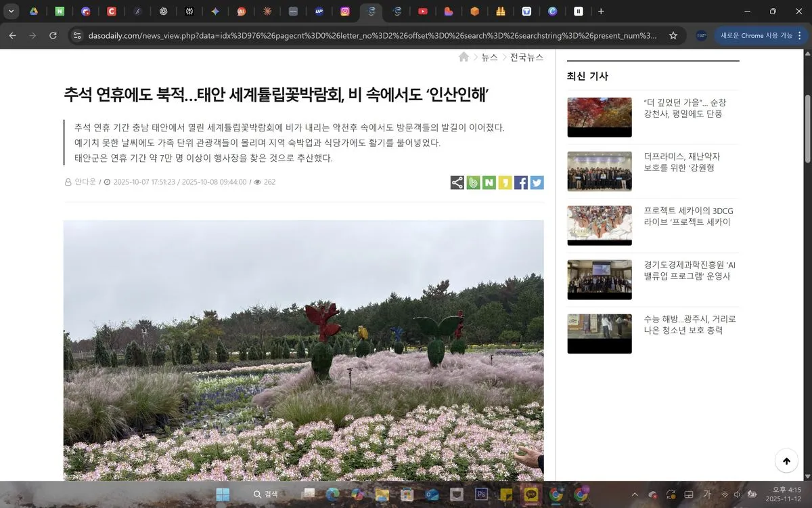The height and width of the screenshot is (508, 812).
Task: Switch to the YouTube tab
Action: (x=422, y=11)
